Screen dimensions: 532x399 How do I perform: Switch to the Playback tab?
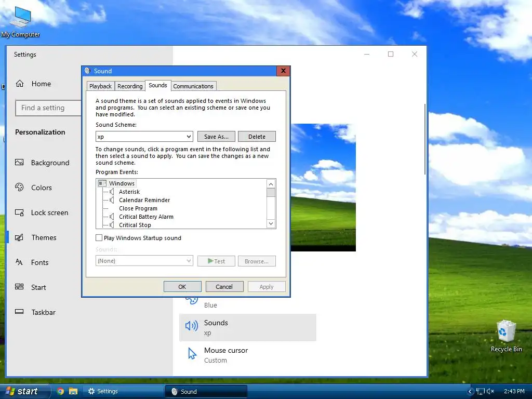(100, 86)
